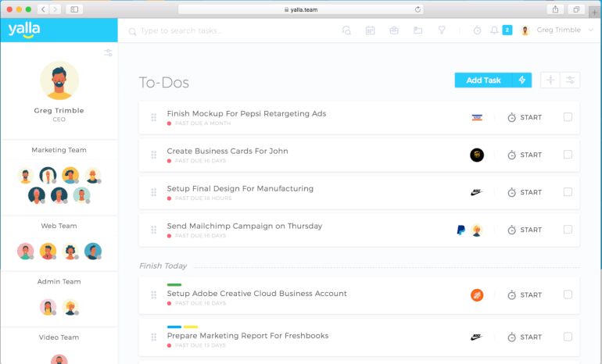Open Marketing Team heading
The image size is (602, 364).
point(59,150)
